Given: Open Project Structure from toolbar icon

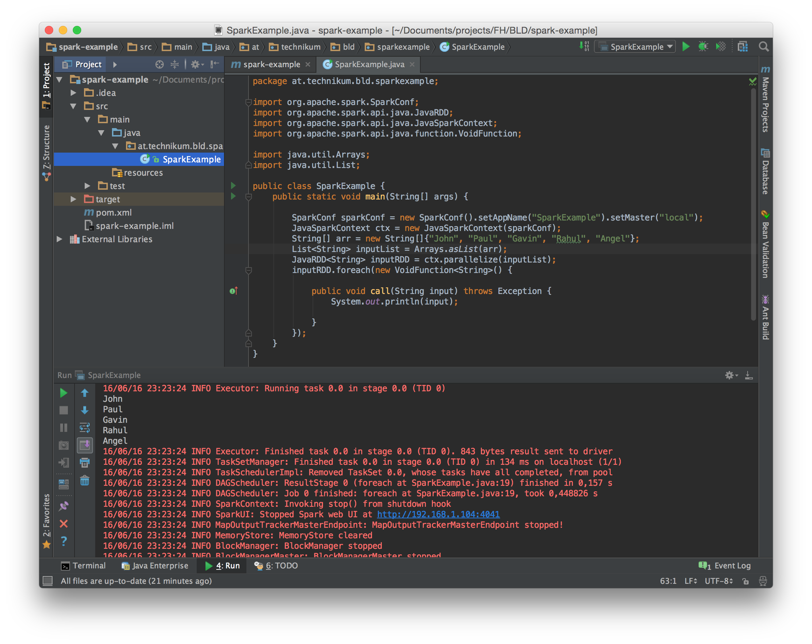Looking at the screenshot, I should (742, 47).
